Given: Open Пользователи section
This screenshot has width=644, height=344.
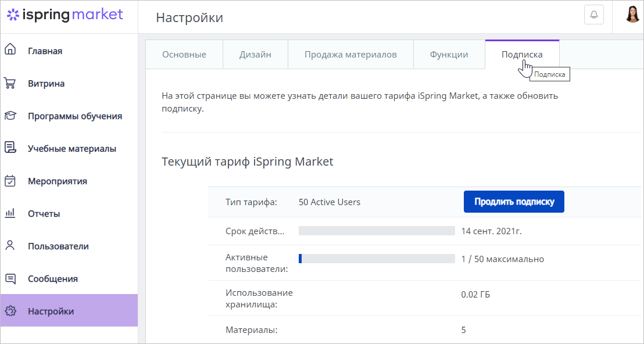Looking at the screenshot, I should coord(69,246).
